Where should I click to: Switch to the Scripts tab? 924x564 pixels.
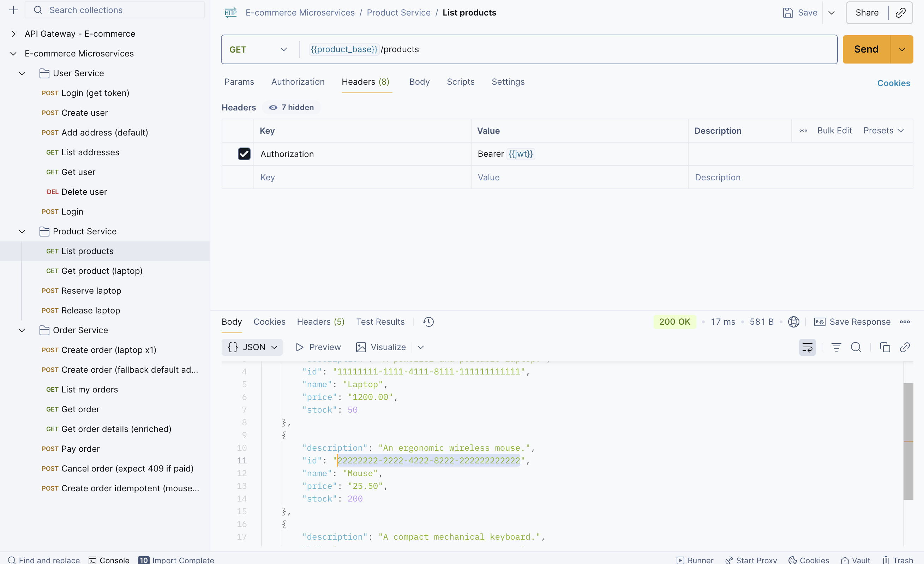[461, 82]
